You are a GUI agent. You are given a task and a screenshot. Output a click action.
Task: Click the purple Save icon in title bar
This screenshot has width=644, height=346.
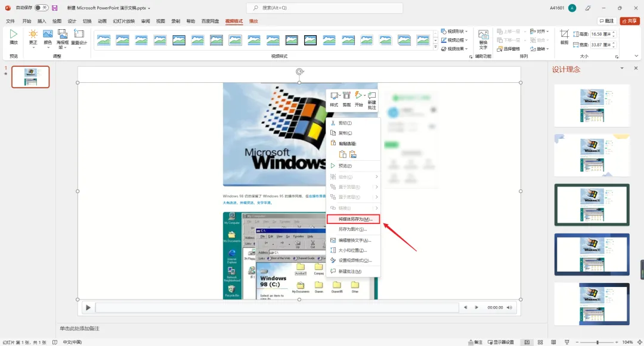55,8
